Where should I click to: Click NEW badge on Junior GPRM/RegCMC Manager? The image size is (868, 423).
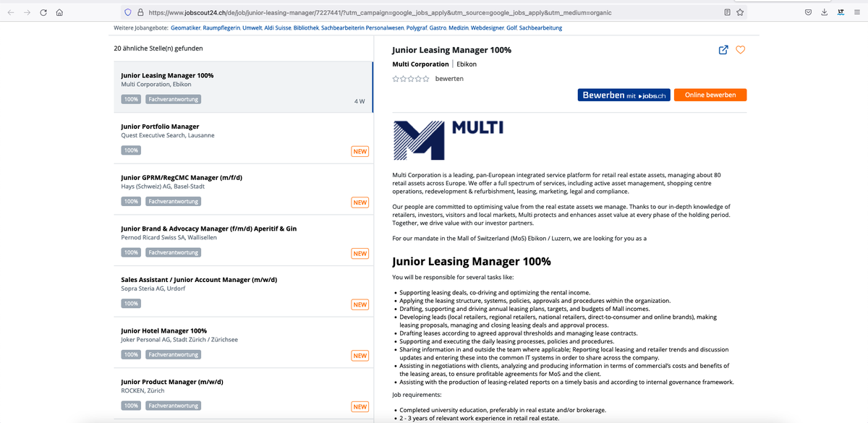click(359, 202)
